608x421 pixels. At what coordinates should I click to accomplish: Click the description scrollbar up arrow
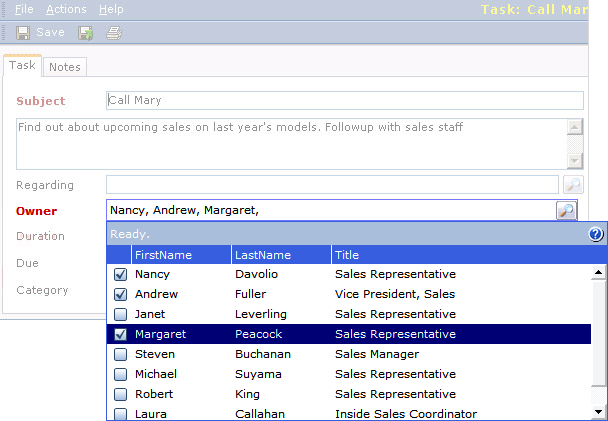pyautogui.click(x=575, y=127)
